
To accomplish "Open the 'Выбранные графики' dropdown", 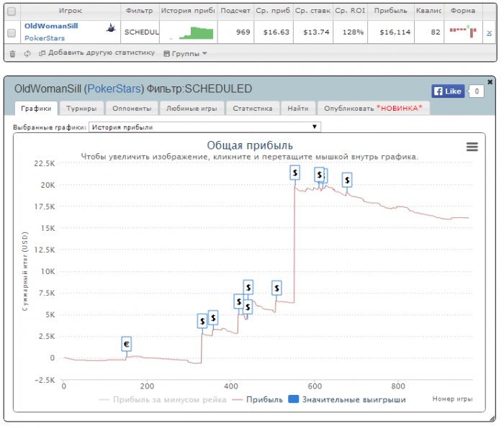I will tap(204, 127).
